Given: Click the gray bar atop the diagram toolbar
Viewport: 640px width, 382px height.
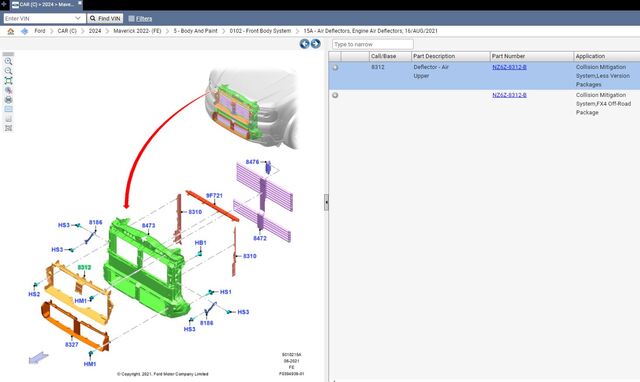Looking at the screenshot, I should [x=8, y=54].
